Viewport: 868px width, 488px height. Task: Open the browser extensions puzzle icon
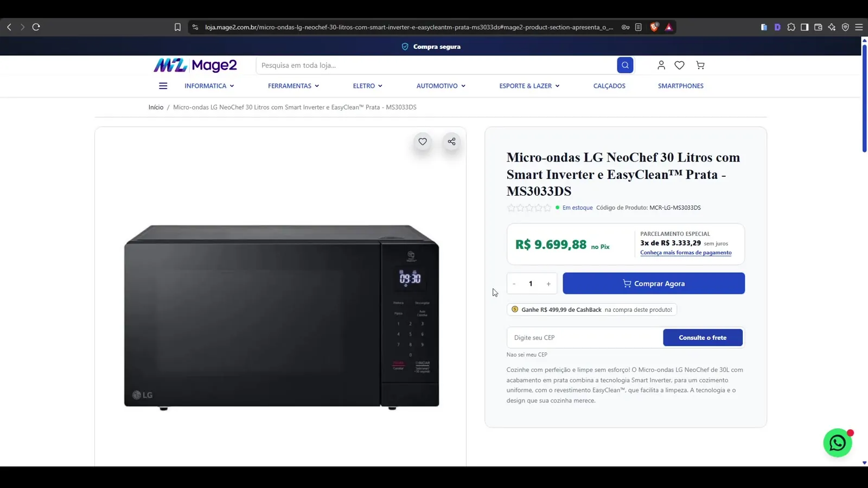(791, 27)
